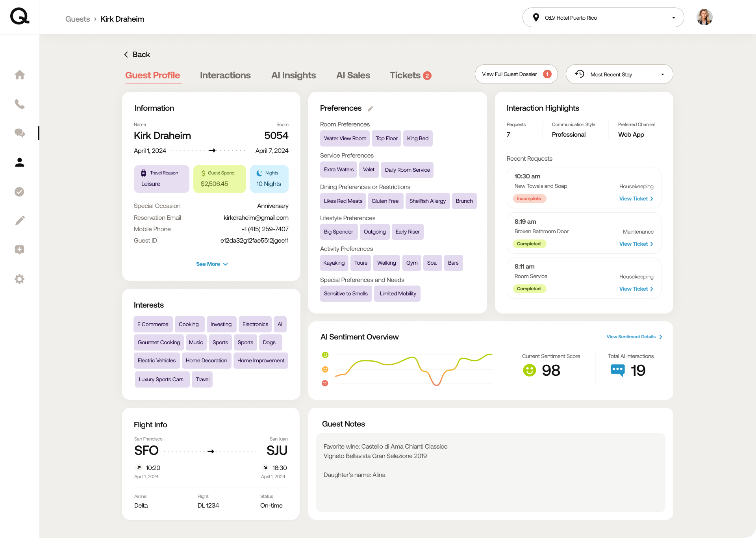Viewport: 756px width, 538px height.
Task: Switch to the Interactions tab
Action: click(x=225, y=75)
